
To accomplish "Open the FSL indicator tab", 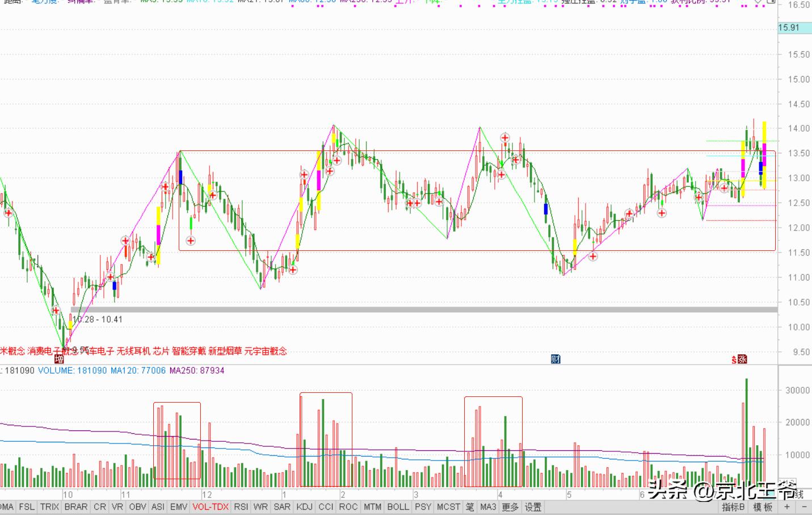I will (27, 507).
